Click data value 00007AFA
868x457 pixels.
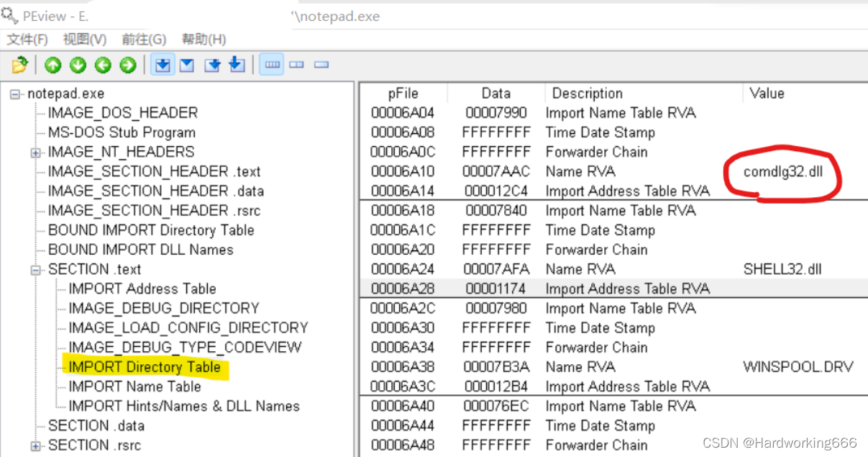pyautogui.click(x=496, y=269)
